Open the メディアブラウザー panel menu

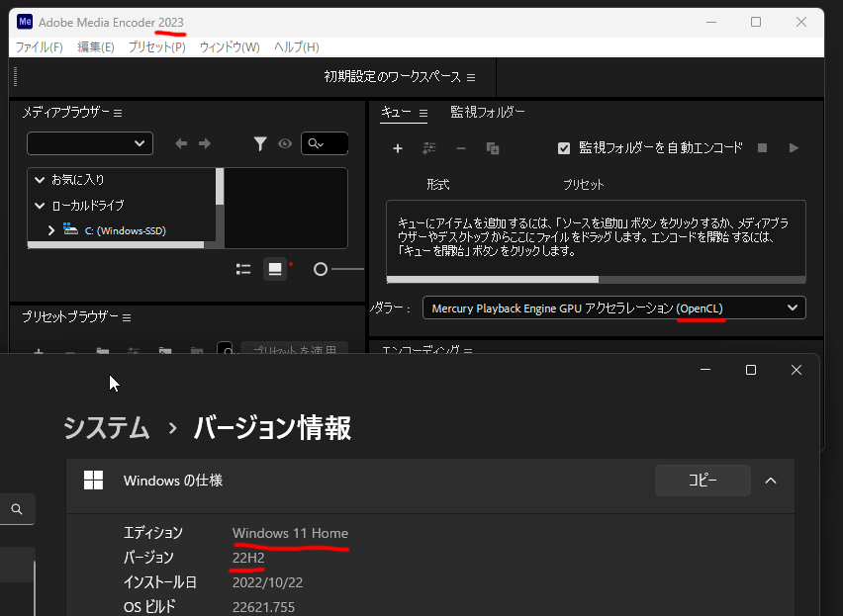click(118, 113)
